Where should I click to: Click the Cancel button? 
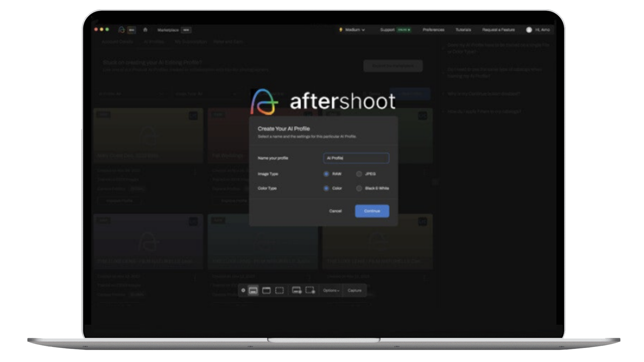point(335,211)
